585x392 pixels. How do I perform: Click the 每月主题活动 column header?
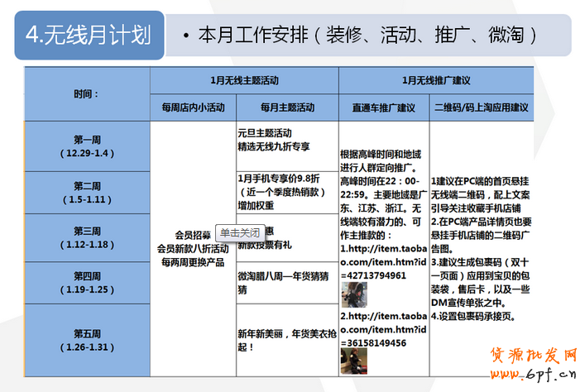coord(287,108)
